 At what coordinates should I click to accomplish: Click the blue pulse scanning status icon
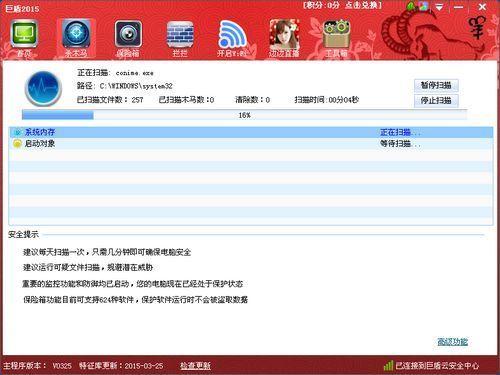[x=43, y=88]
